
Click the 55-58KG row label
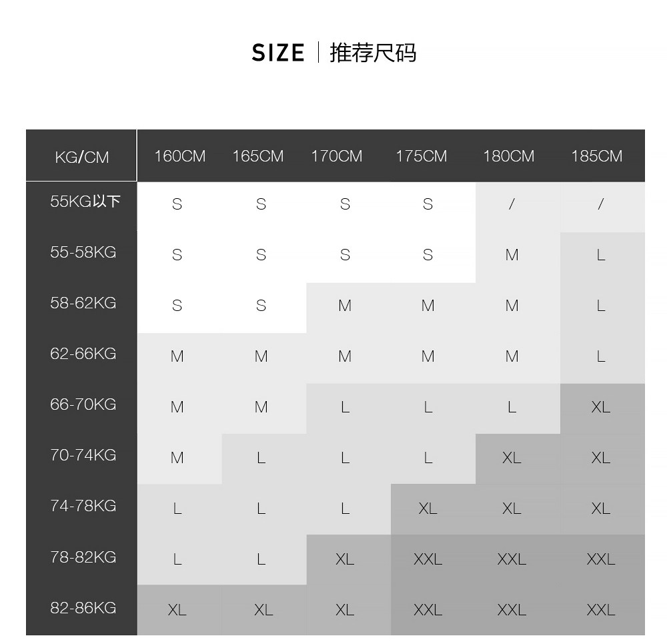point(83,252)
